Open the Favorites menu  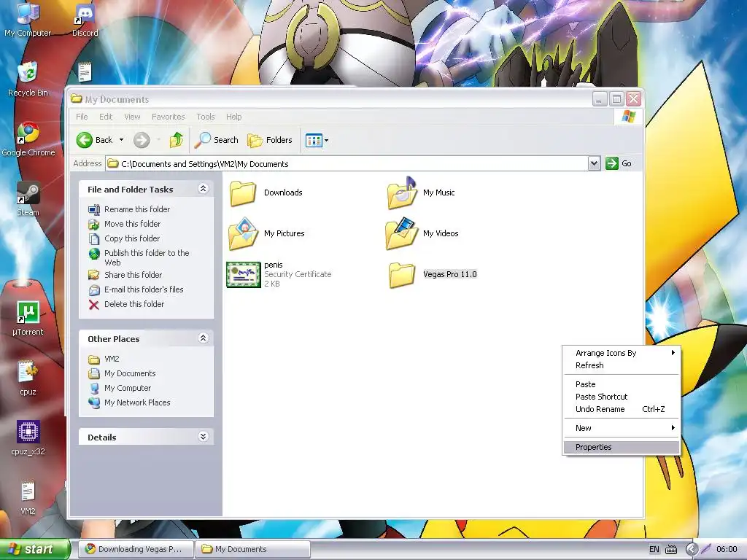pyautogui.click(x=169, y=117)
